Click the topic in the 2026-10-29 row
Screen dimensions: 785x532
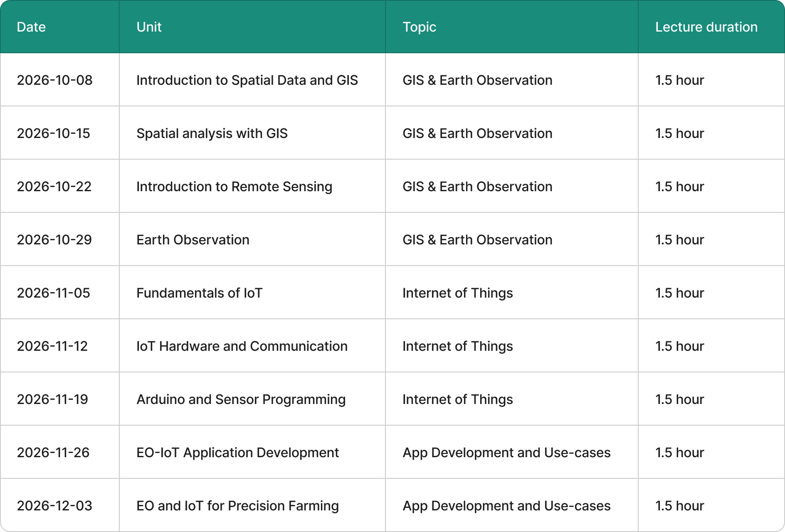[477, 240]
